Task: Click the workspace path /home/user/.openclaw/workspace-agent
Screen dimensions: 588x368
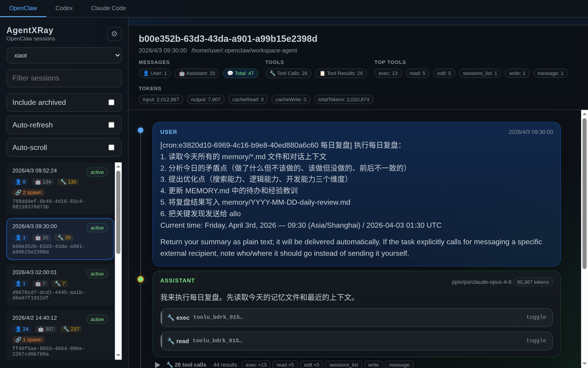Action: click(x=244, y=51)
